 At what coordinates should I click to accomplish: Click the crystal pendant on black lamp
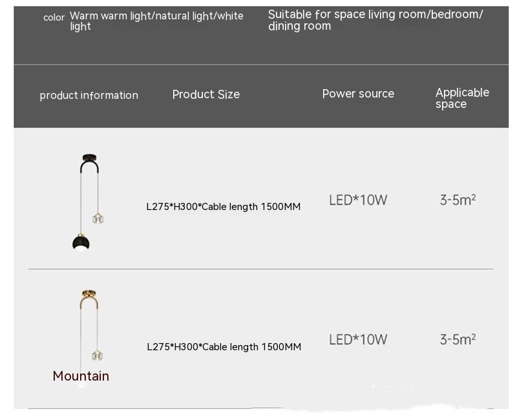[x=99, y=217]
